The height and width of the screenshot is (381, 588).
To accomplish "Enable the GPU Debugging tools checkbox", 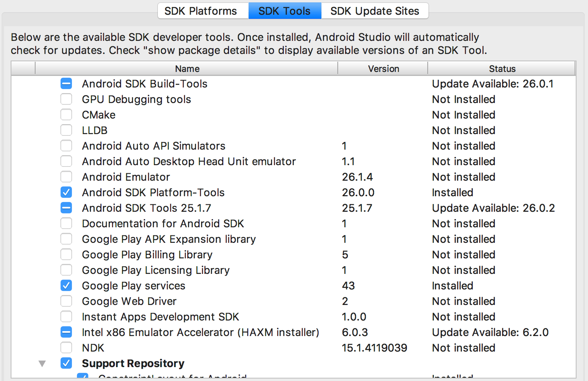I will point(66,99).
